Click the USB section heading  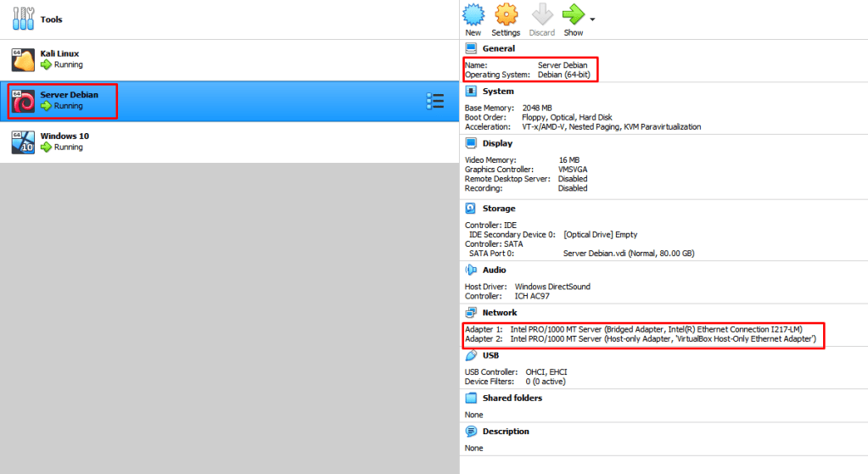point(491,355)
